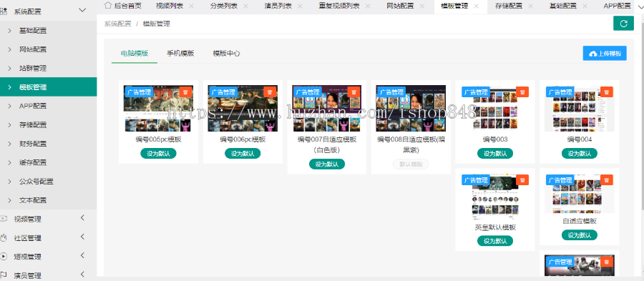644x281 pixels.
Task: Delete the 编号003 template
Action: (522, 92)
